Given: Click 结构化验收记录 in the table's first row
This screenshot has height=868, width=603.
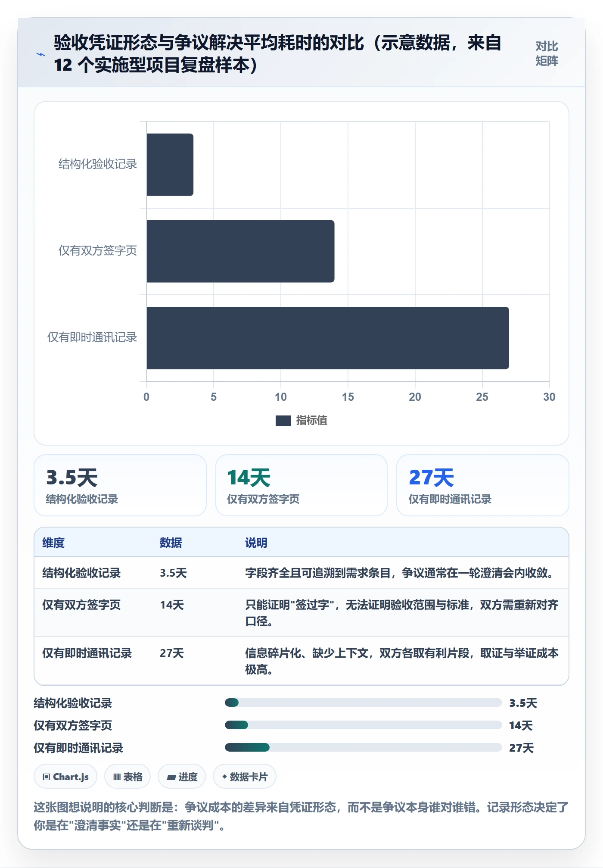Looking at the screenshot, I should (81, 573).
